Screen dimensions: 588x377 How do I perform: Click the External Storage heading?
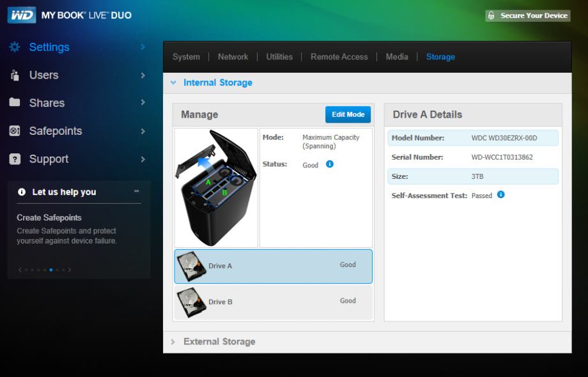pos(219,342)
